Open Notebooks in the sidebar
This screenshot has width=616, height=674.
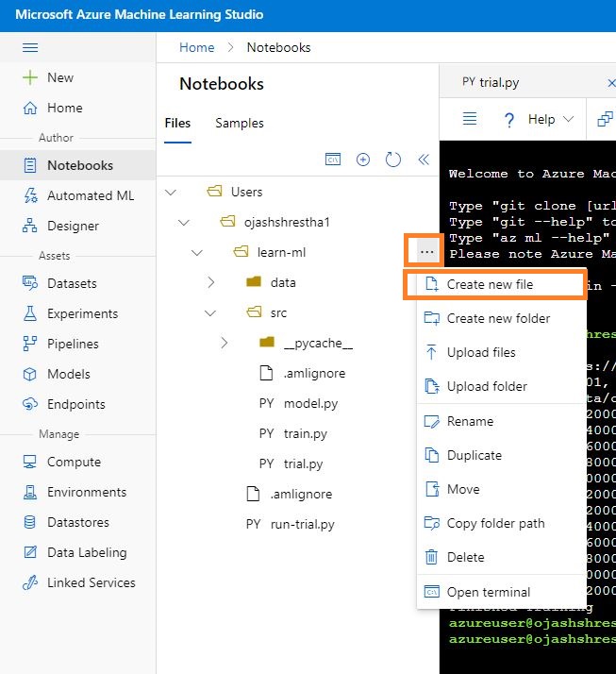77,165
